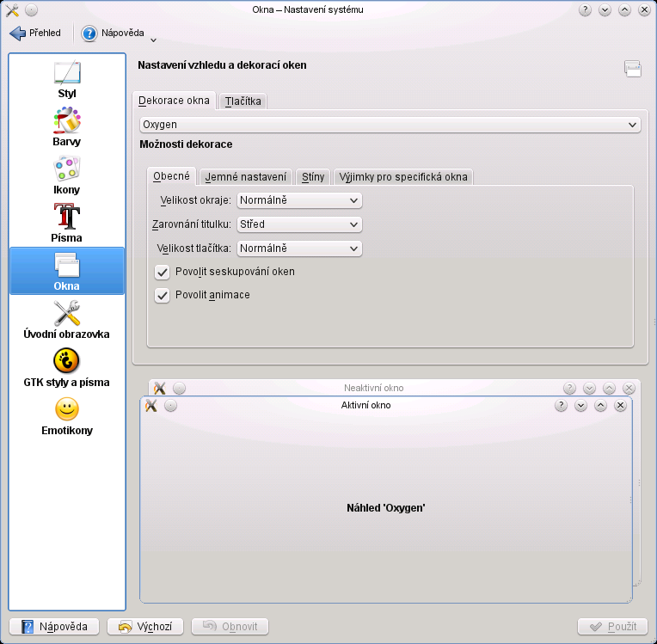This screenshot has height=644, width=657.
Task: Toggle Povolit seskupování oken checkbox
Action: click(163, 273)
